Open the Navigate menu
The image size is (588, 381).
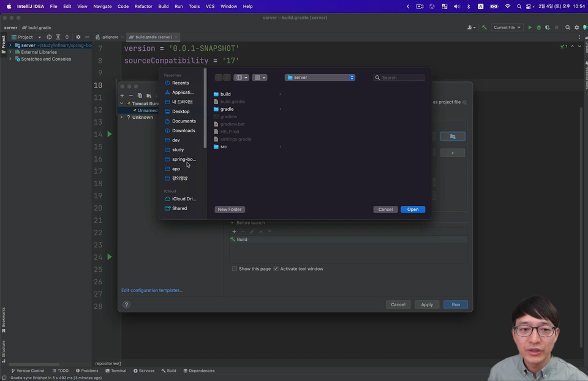102,6
